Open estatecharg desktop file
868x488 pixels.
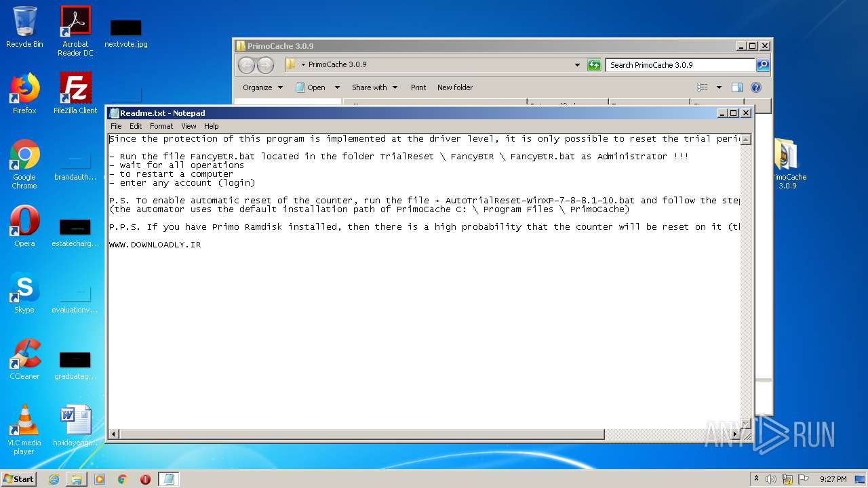[x=75, y=233]
